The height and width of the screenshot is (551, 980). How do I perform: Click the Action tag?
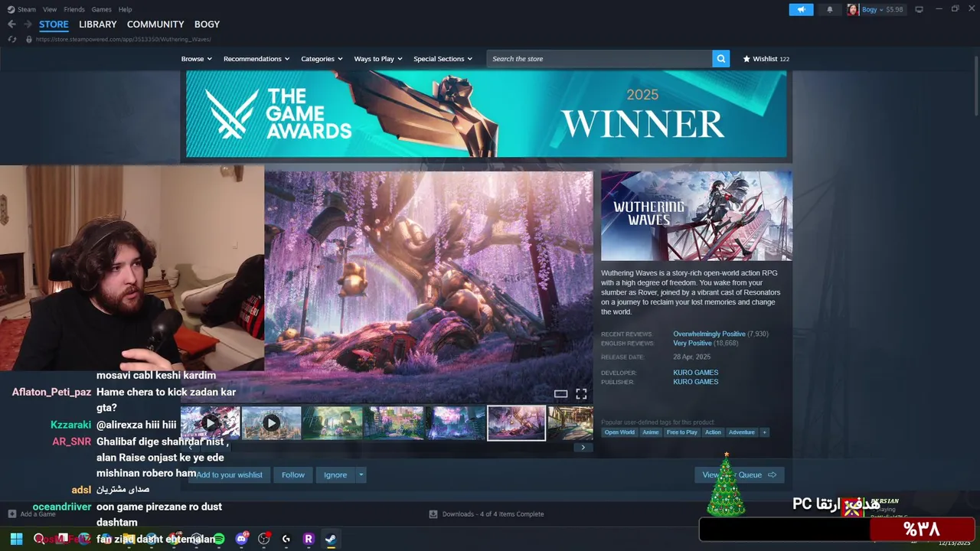pyautogui.click(x=713, y=432)
